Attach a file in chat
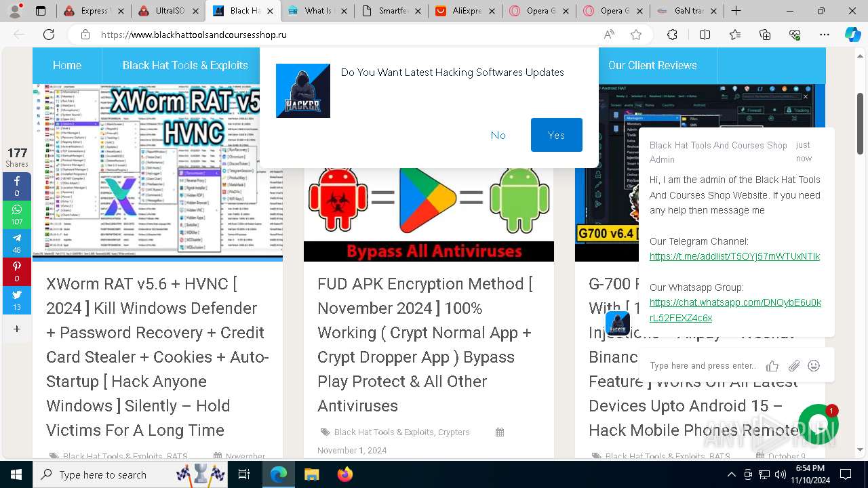Viewport: 868px width, 488px height. (793, 366)
